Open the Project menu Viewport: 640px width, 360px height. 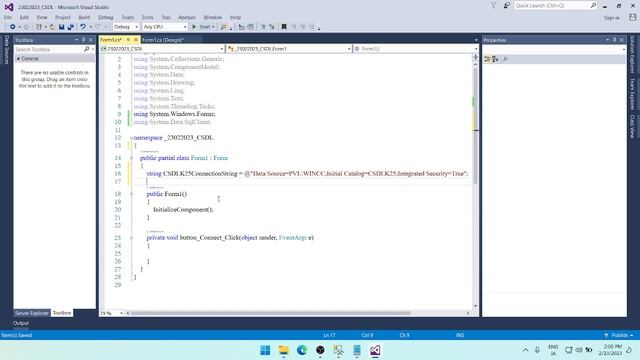click(x=62, y=18)
